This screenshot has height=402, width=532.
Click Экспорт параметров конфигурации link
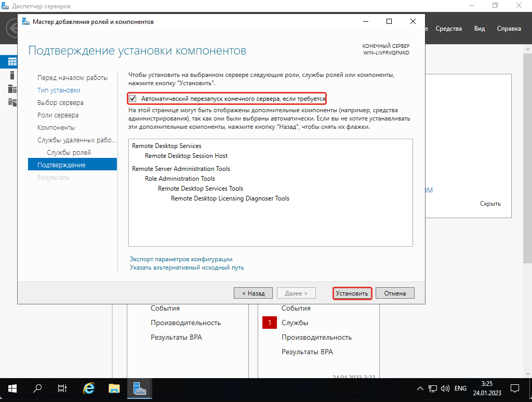[x=181, y=259]
